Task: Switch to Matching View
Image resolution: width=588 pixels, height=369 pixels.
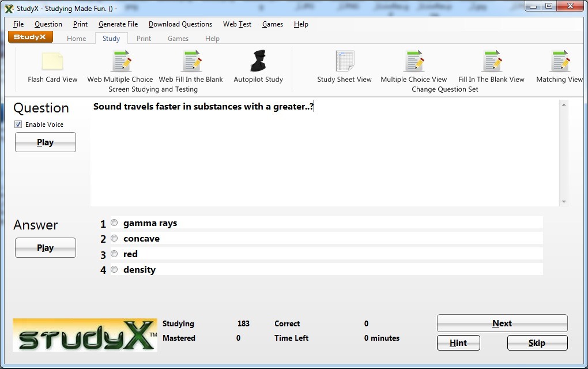Action: [559, 67]
